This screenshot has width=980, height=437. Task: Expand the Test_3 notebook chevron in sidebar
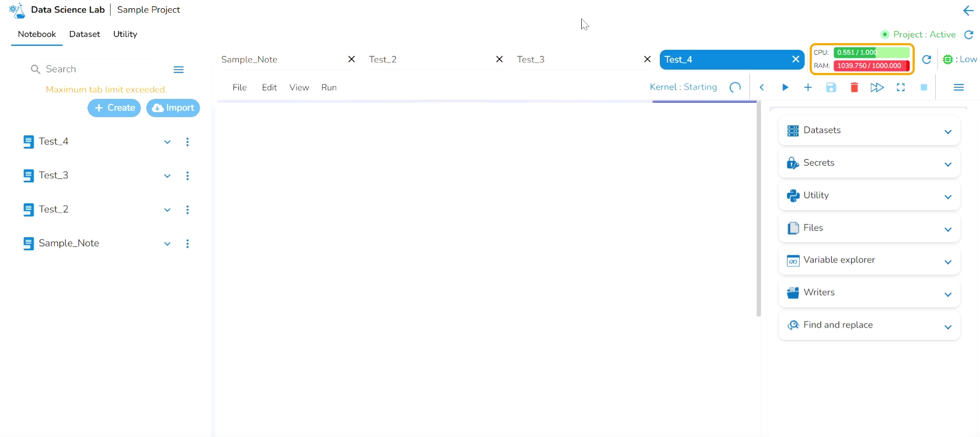click(x=167, y=176)
